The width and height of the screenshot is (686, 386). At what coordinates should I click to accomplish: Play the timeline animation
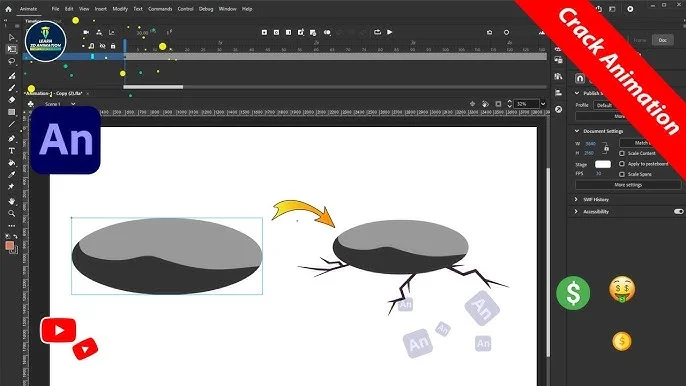click(x=389, y=32)
